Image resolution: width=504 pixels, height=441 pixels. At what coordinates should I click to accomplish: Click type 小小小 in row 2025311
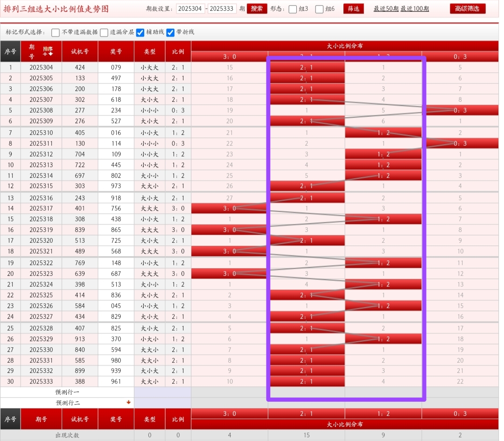click(x=150, y=143)
